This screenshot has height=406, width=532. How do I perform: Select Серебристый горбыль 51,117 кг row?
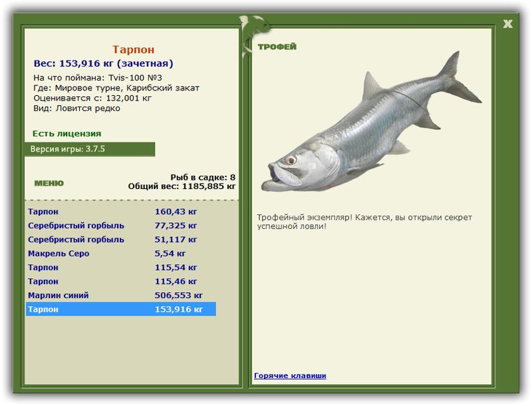point(121,240)
